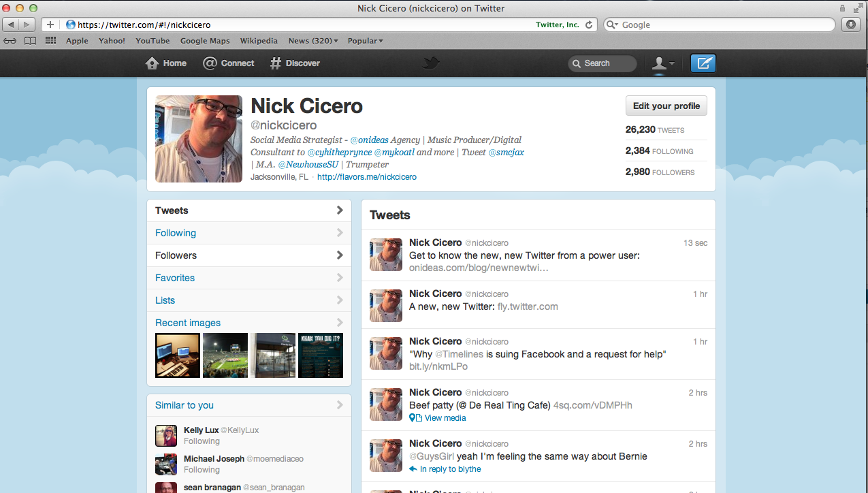Open the 2,980 Followers count
Viewport: 868px width, 493px height.
(x=660, y=172)
